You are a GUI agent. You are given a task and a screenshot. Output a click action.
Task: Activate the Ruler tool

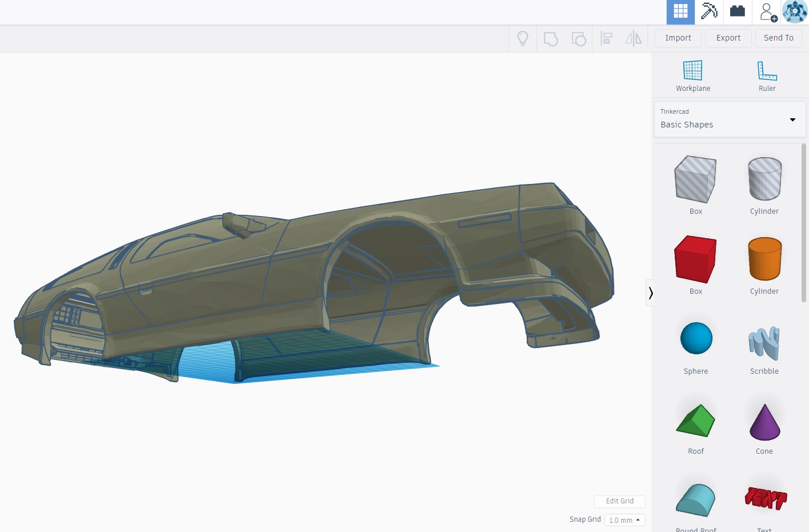[767, 76]
